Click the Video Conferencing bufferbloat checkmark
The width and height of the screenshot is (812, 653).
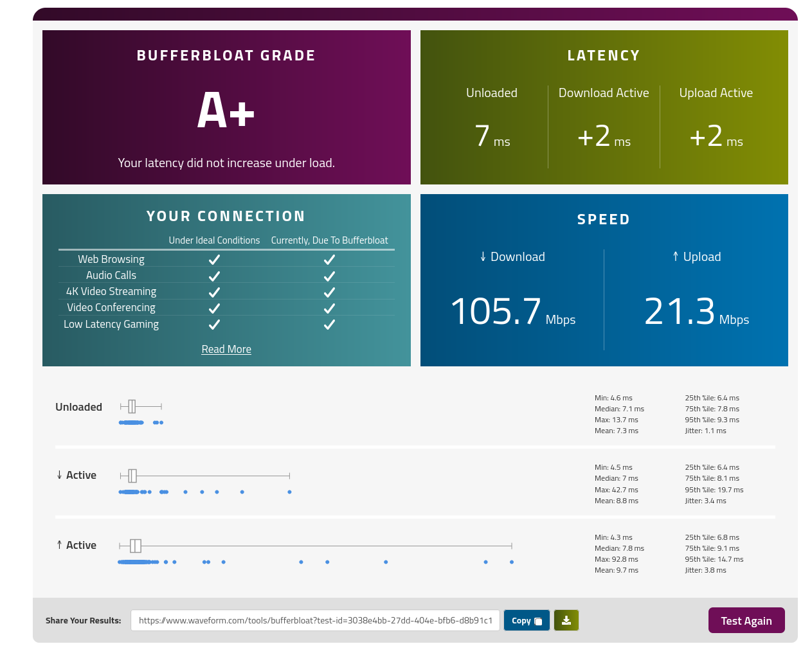pyautogui.click(x=329, y=309)
